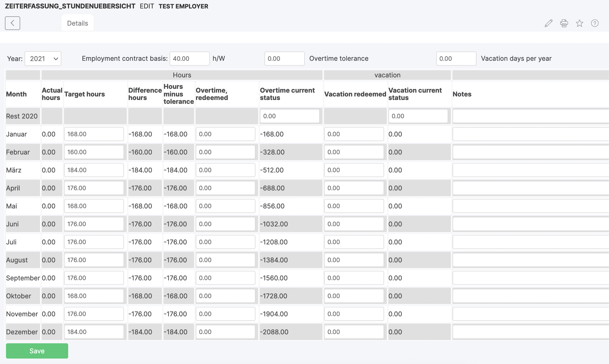Mark as favorite with star icon
The image size is (609, 364).
click(x=579, y=23)
